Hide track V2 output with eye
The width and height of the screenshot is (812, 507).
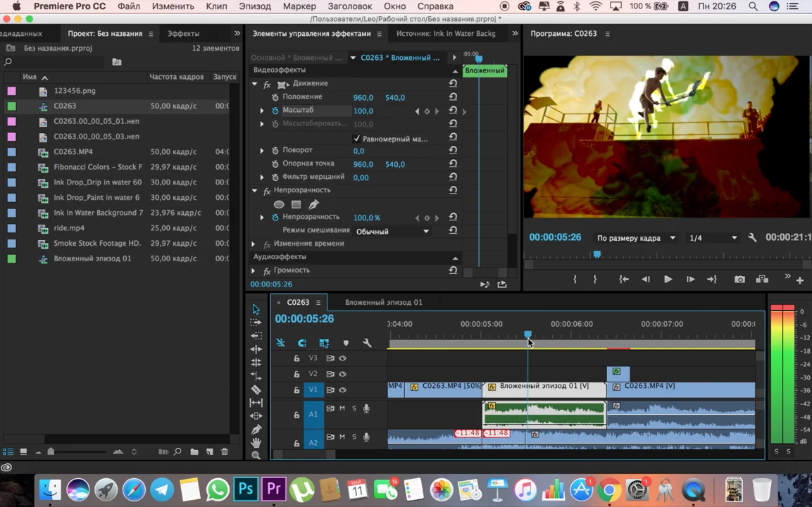pyautogui.click(x=343, y=374)
